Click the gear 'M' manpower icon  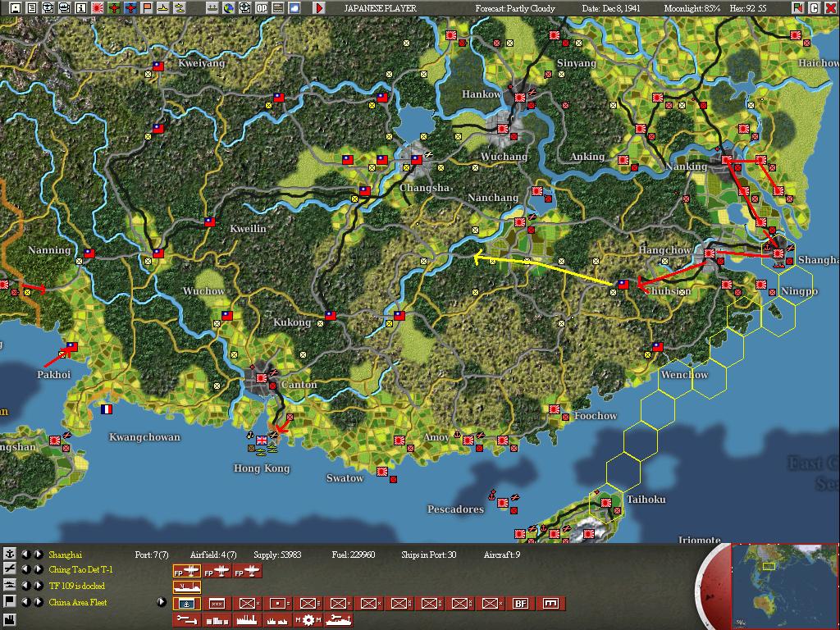308,620
